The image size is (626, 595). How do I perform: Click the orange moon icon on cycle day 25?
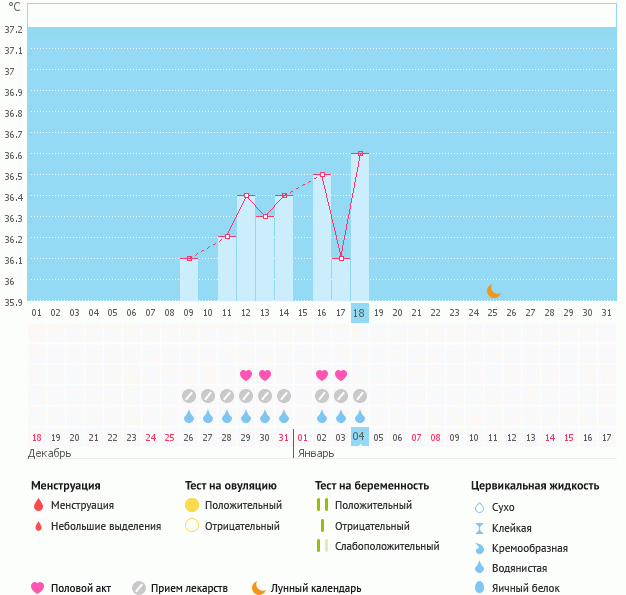tap(493, 291)
